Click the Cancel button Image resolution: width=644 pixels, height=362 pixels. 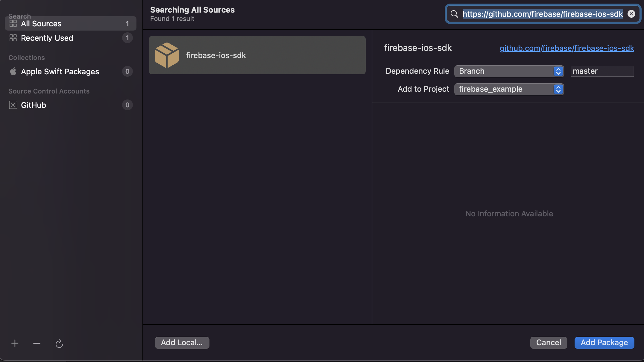(549, 343)
